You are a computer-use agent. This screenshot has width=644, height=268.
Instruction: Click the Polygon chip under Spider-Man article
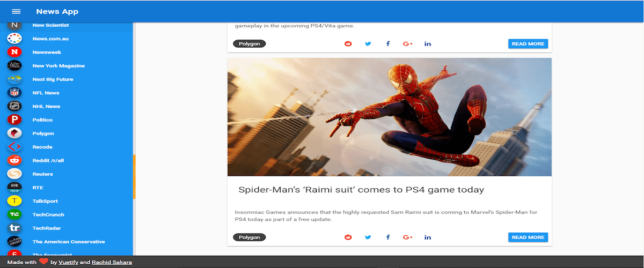point(250,237)
